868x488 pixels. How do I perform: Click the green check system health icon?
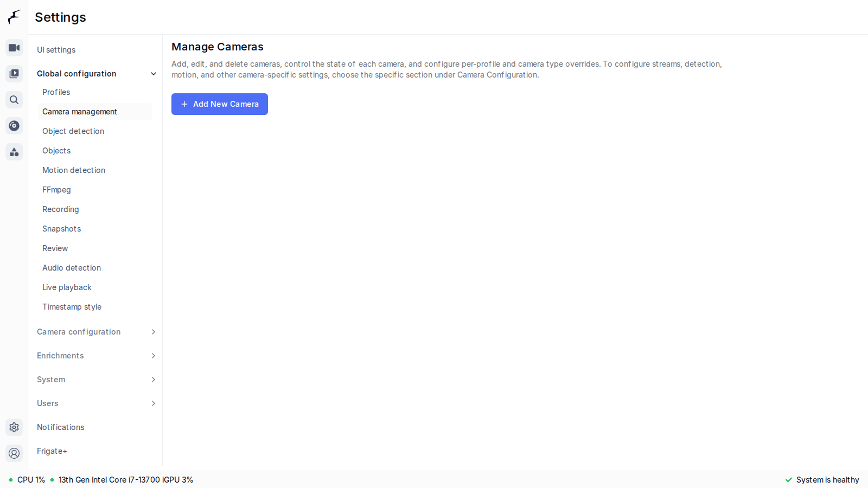tap(789, 480)
